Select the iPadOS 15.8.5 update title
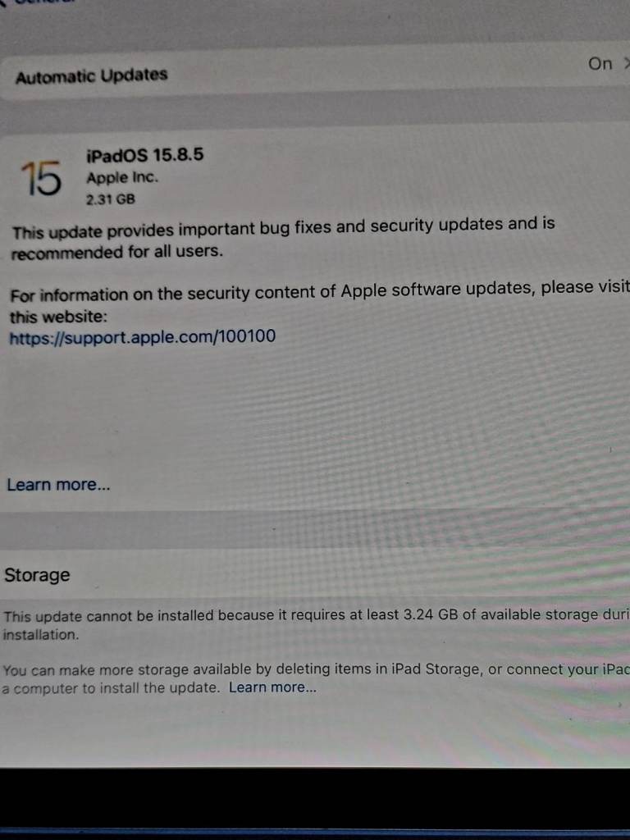 point(144,155)
